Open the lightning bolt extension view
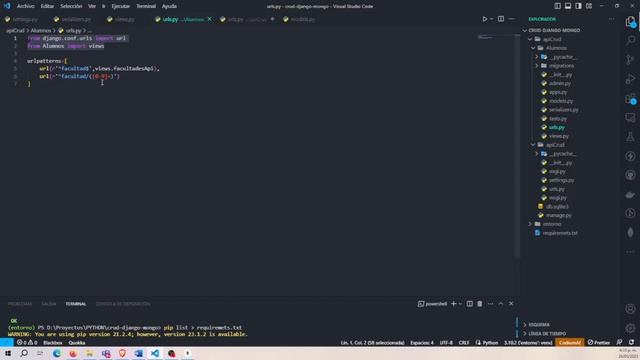Viewport: 640px width, 360px height. [x=630, y=156]
